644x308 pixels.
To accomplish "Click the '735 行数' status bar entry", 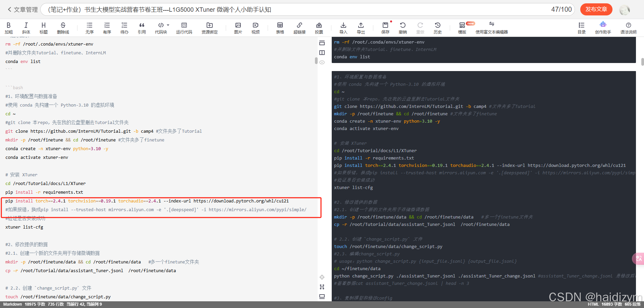I will [x=56, y=304].
